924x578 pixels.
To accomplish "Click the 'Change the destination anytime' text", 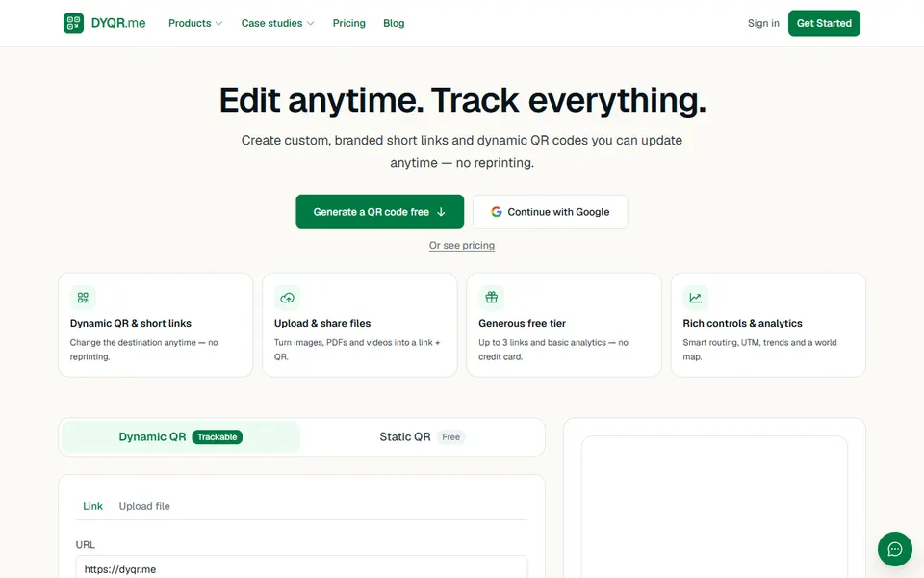I will pos(143,350).
